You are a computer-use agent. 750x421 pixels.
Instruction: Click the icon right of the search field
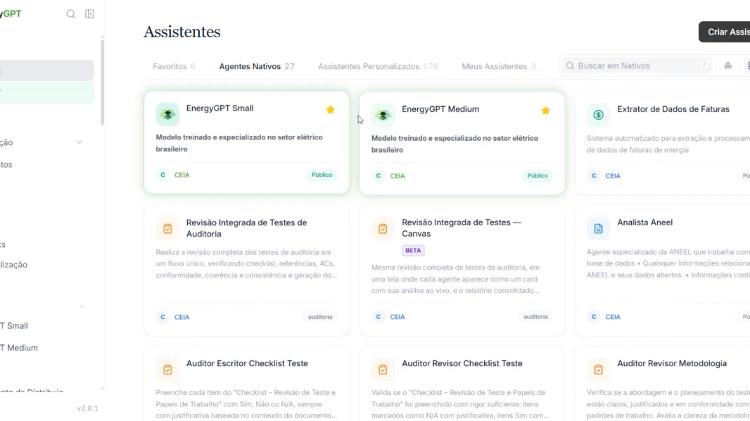[x=728, y=66]
